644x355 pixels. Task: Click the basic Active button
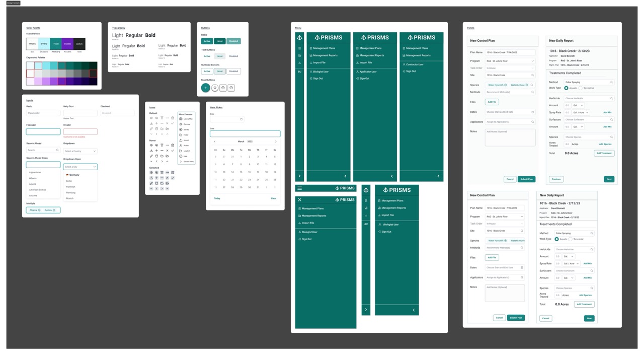pyautogui.click(x=207, y=41)
